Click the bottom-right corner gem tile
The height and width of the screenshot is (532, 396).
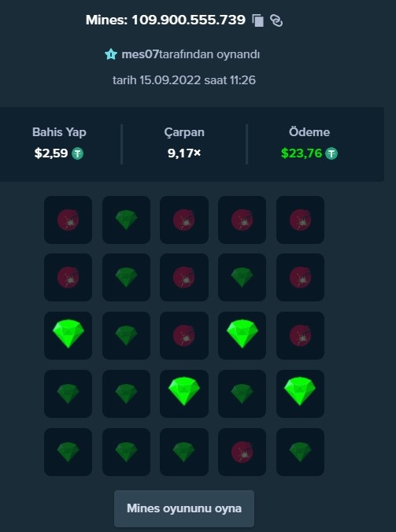click(300, 452)
